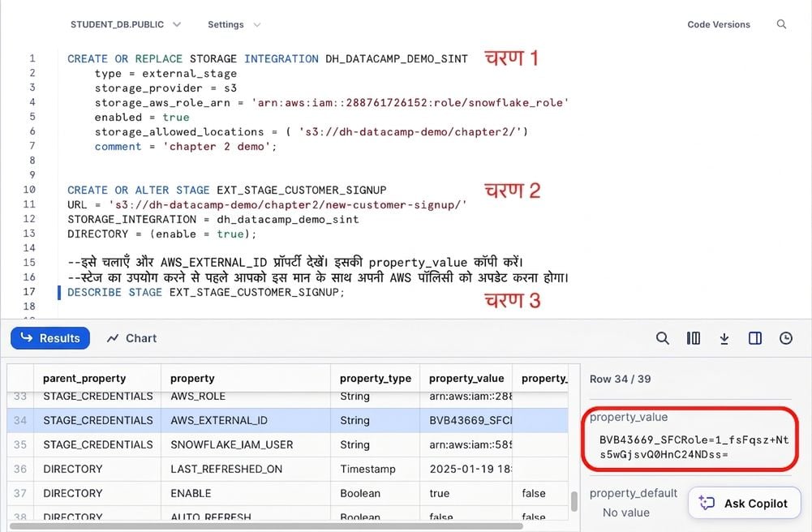The width and height of the screenshot is (812, 532).
Task: Click the Row 34 / 39 indicator
Action: coord(620,379)
